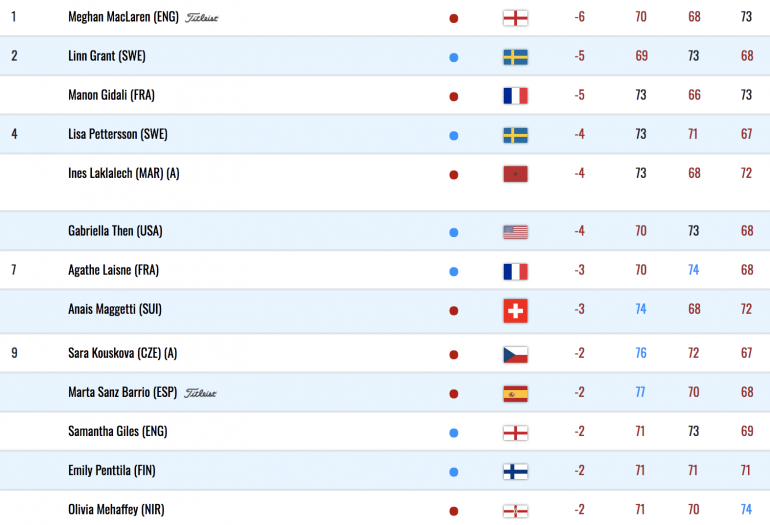Click the Sweden flag next to Linn Grant
This screenshot has width=770, height=525.
(x=515, y=57)
